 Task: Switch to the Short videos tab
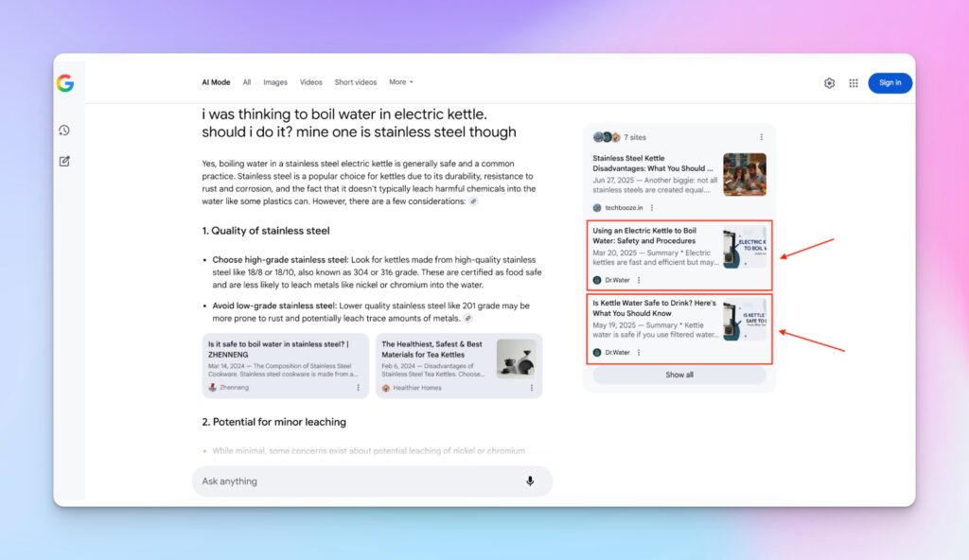[x=355, y=82]
